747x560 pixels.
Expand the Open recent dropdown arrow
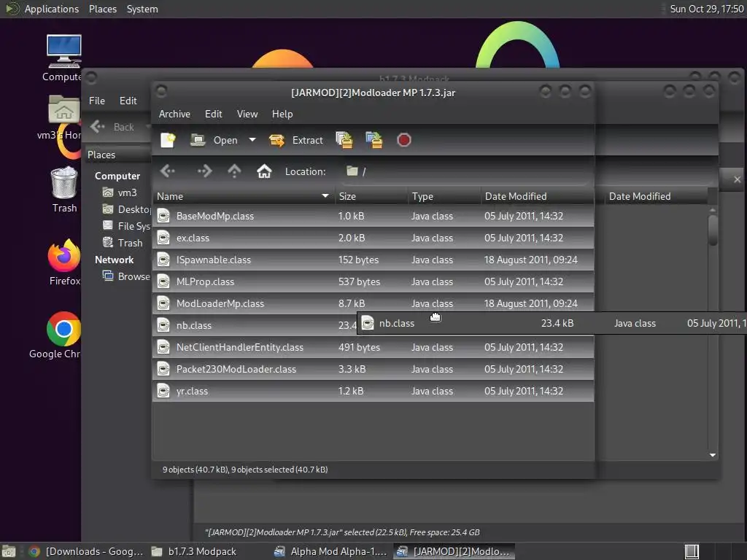pos(252,140)
